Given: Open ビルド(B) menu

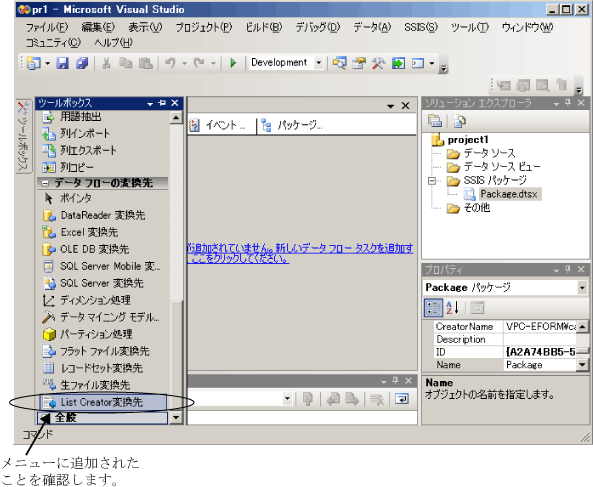Looking at the screenshot, I should (x=264, y=27).
